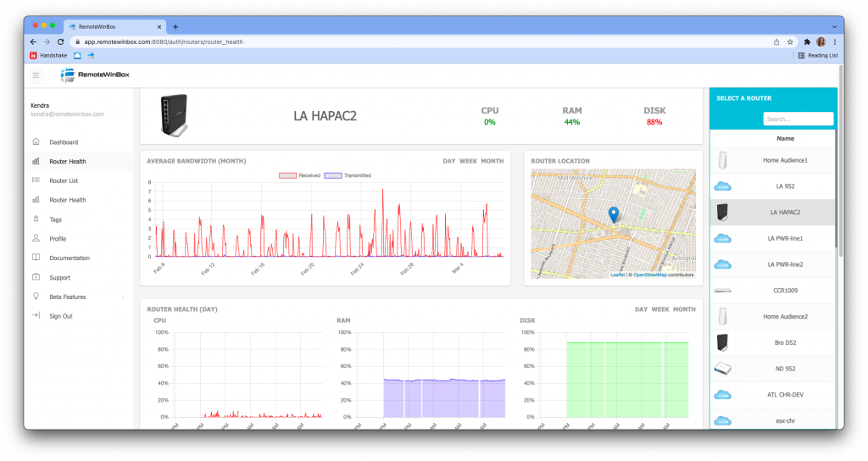Viewport: 868px width, 461px height.
Task: Select ATL CHR-DEV router
Action: click(x=773, y=395)
